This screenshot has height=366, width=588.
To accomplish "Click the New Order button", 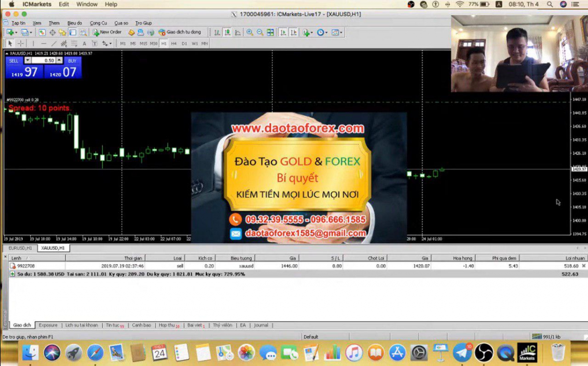I will point(107,32).
